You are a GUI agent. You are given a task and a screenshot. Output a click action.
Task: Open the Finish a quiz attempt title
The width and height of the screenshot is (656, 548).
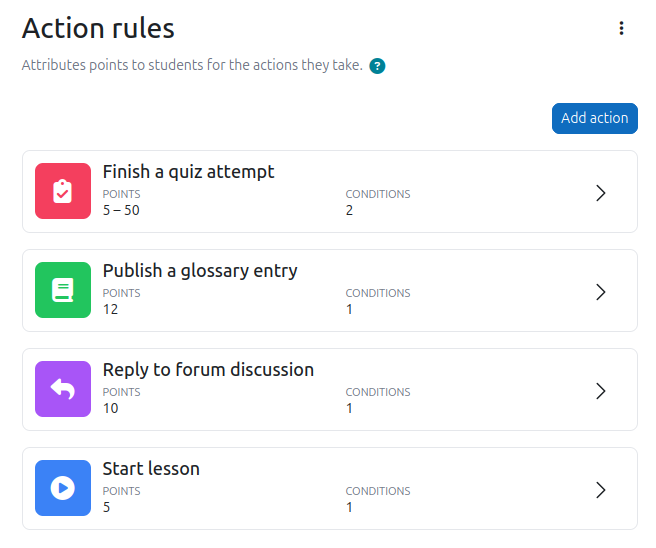point(188,172)
